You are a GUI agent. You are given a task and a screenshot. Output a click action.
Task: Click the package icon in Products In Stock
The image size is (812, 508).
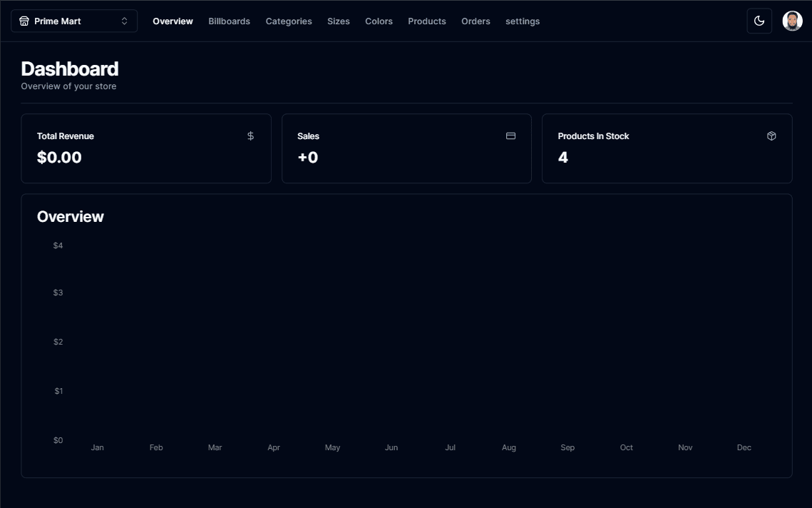click(771, 136)
